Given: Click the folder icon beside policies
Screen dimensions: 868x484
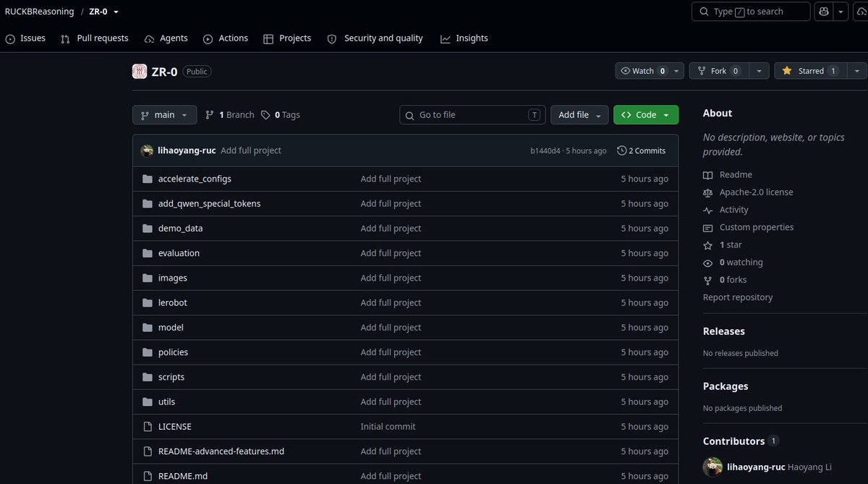Looking at the screenshot, I should (x=148, y=352).
